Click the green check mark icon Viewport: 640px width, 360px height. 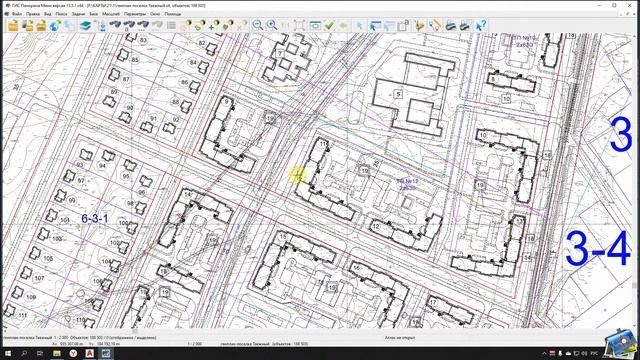329,26
